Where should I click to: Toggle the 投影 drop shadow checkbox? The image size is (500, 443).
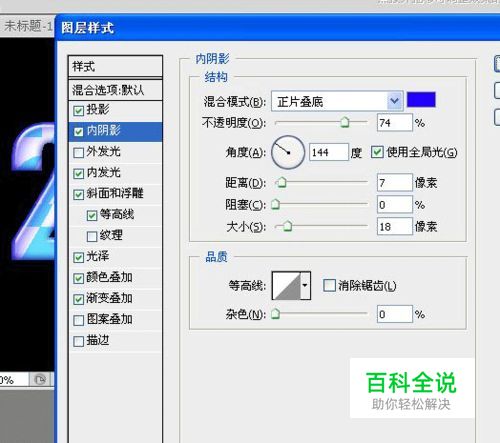pyautogui.click(x=78, y=111)
